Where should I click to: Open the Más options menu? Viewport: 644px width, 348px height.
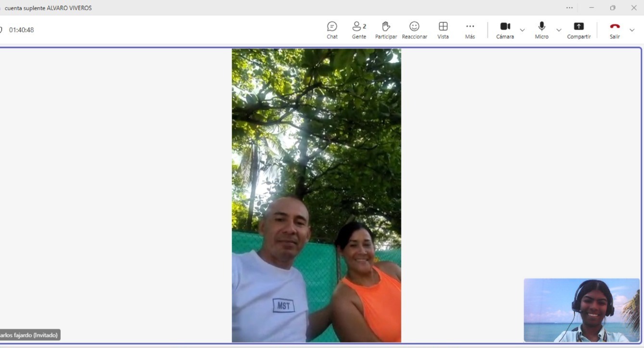[x=470, y=30]
